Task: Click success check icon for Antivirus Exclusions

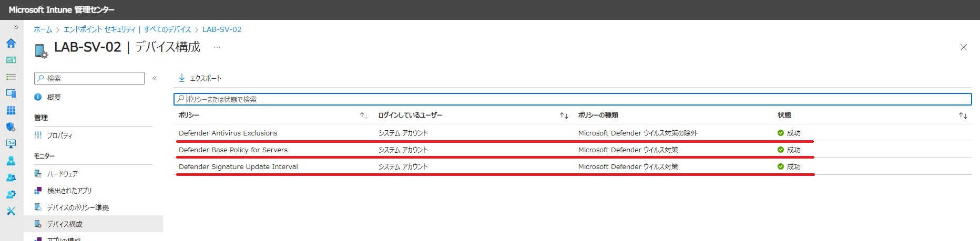Action: pyautogui.click(x=781, y=133)
